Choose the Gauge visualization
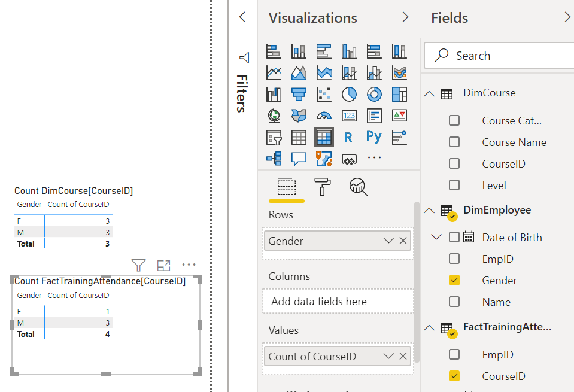Image resolution: width=574 pixels, height=392 pixels. 323,116
